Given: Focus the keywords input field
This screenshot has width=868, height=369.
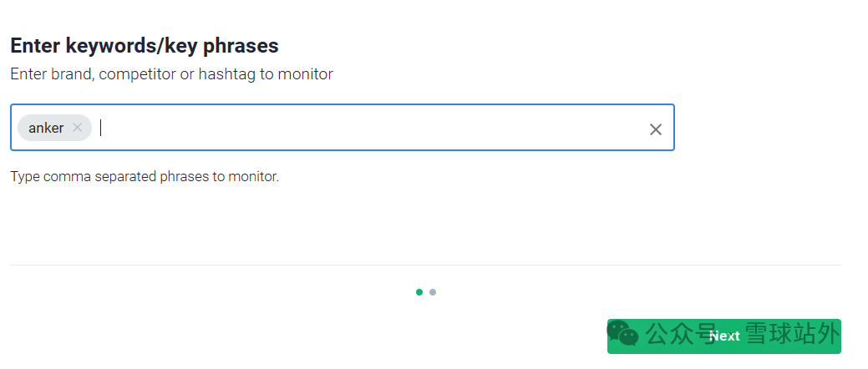Looking at the screenshot, I should (368, 128).
